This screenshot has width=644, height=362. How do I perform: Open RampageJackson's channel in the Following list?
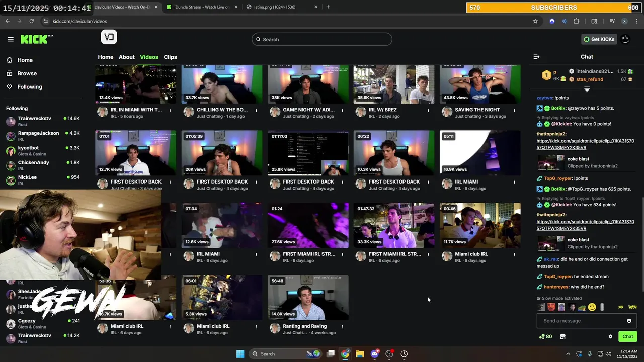pos(43,136)
